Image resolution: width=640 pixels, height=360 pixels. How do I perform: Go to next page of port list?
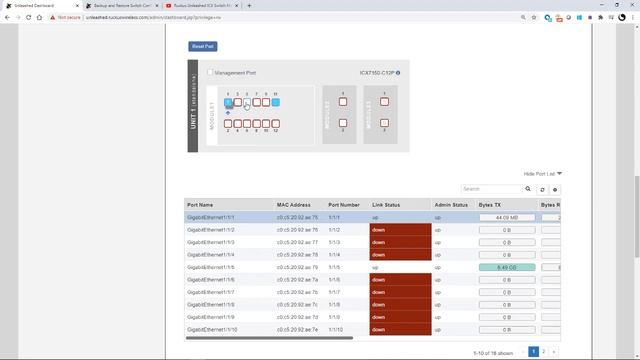[x=554, y=351]
